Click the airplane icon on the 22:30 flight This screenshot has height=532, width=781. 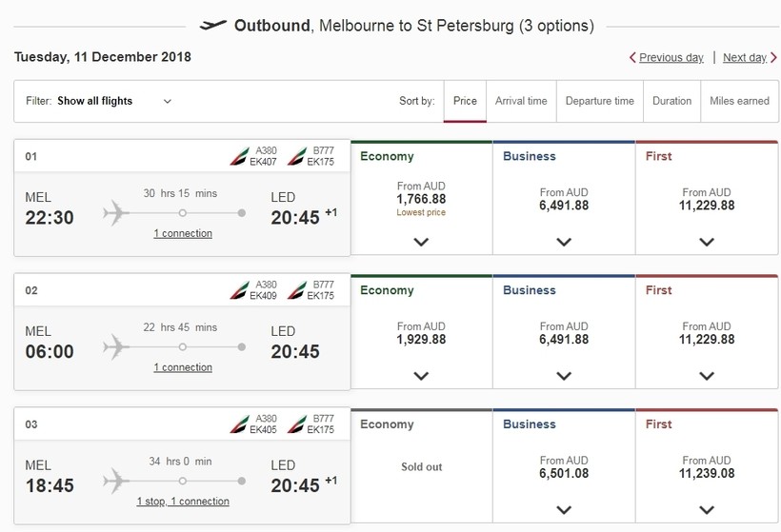pos(116,213)
